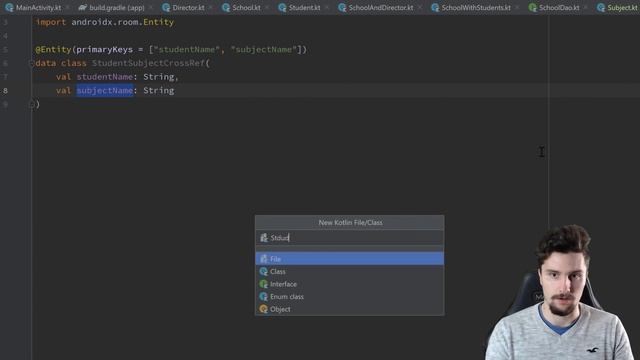Close the SchoolWithStudents.kt tab

pos(516,7)
